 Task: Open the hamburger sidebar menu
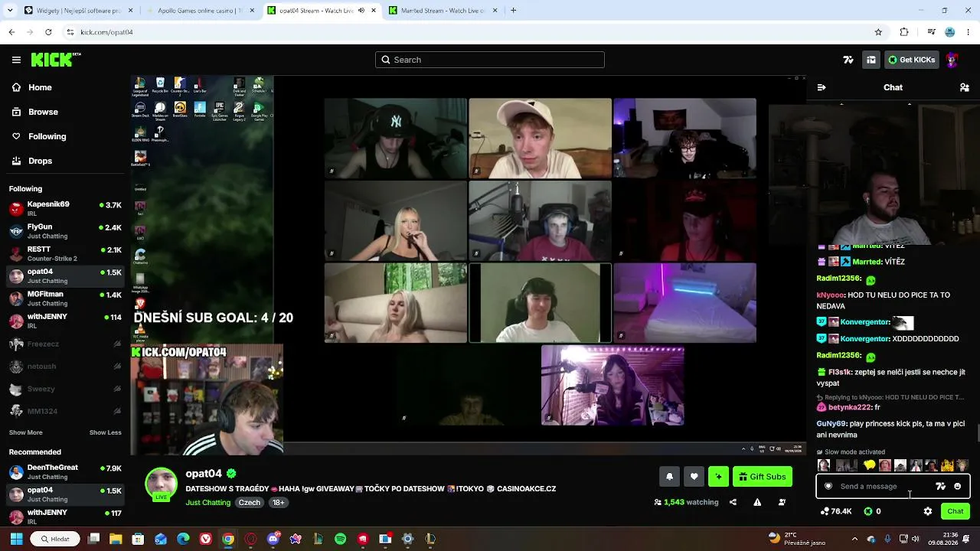(16, 60)
